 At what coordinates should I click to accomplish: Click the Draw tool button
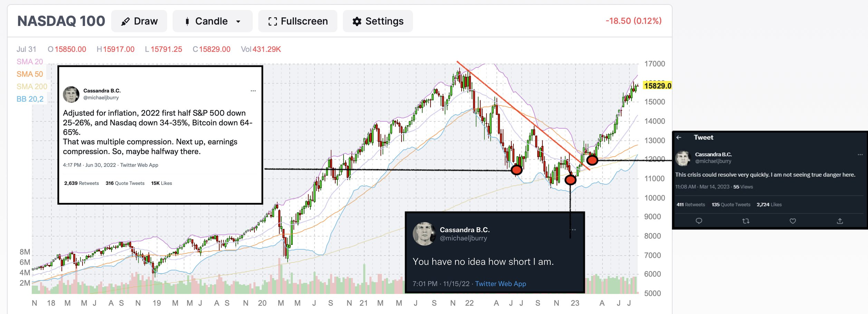[139, 21]
